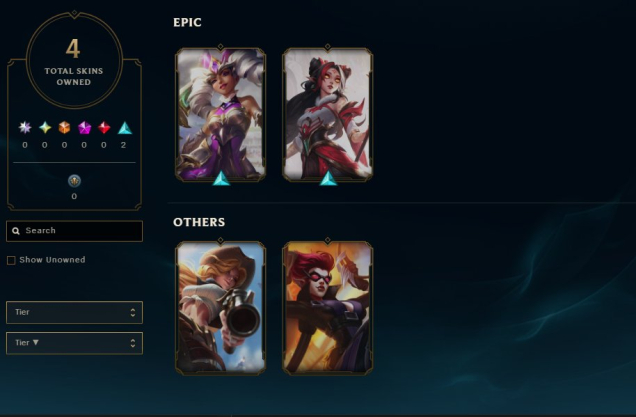Click the magnifying glass search icon

coord(16,231)
